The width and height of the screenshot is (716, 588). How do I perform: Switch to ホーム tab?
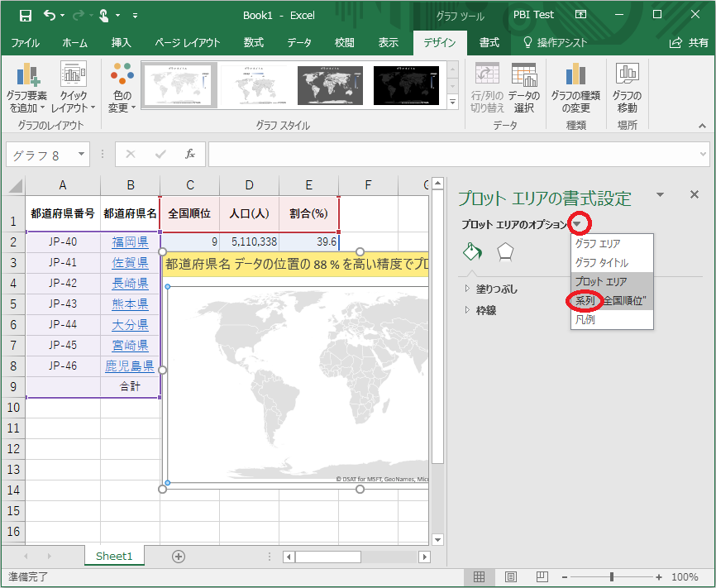(75, 43)
